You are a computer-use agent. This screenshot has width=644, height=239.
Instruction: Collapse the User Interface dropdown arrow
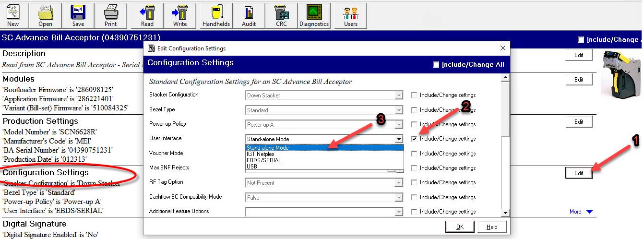click(398, 139)
